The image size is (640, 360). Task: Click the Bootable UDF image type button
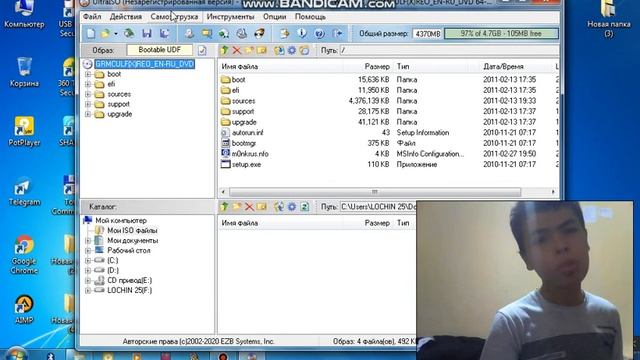tap(159, 50)
